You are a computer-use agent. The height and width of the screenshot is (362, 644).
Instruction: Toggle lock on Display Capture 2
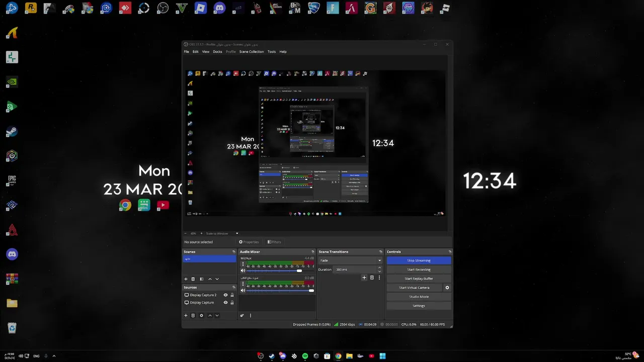pos(232,295)
